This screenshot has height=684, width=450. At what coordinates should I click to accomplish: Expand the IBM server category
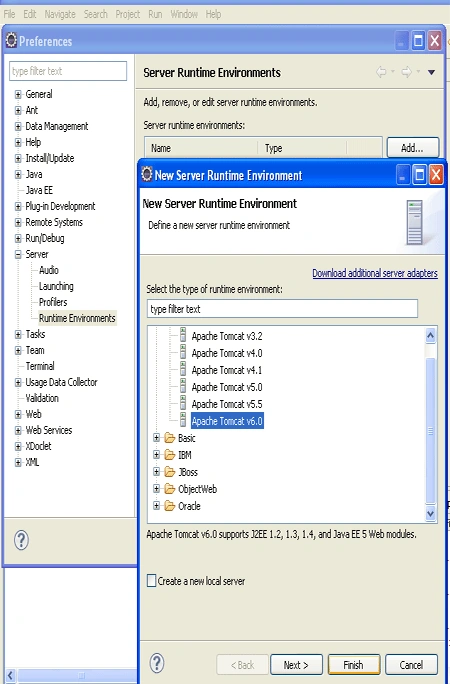point(157,455)
